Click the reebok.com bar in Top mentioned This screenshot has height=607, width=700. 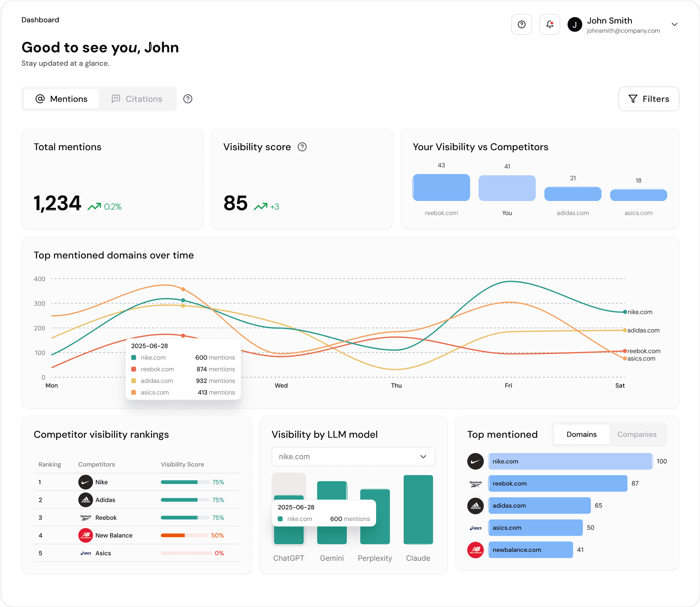pyautogui.click(x=558, y=484)
